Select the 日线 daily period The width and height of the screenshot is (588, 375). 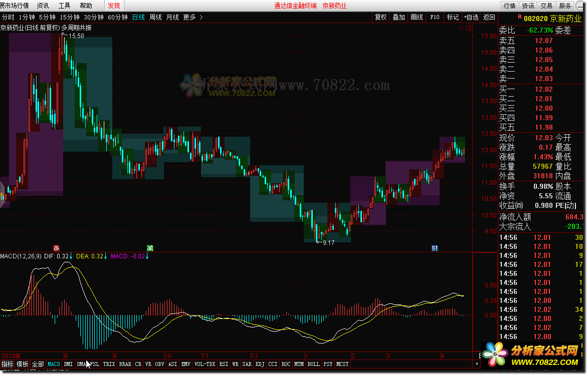pos(138,17)
